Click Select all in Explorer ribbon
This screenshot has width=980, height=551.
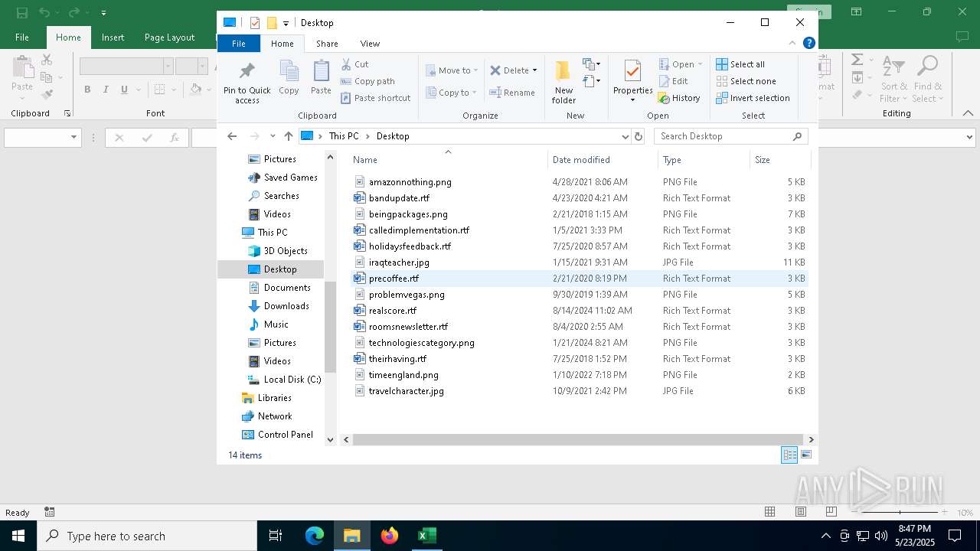(x=740, y=64)
